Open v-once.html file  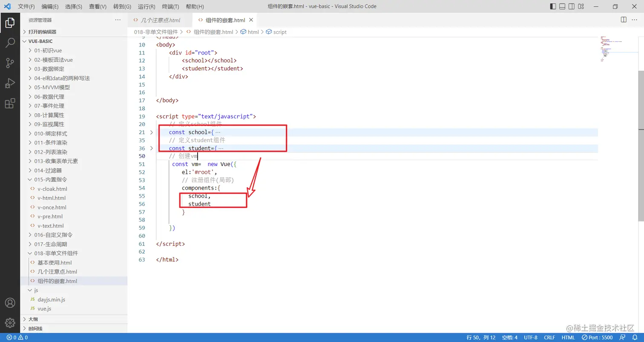(74, 207)
